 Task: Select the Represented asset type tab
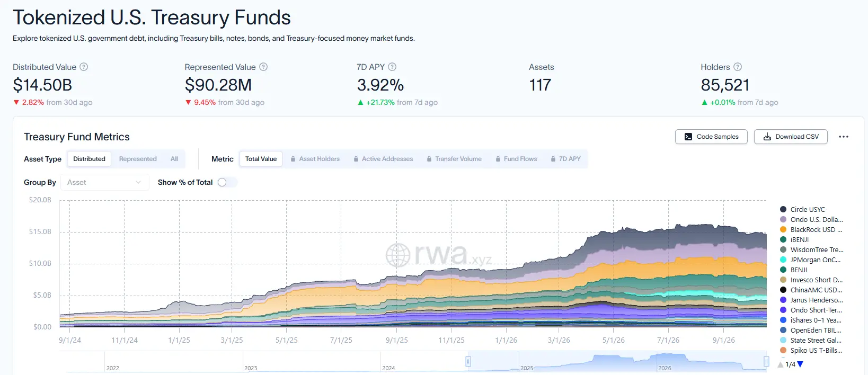(x=138, y=159)
